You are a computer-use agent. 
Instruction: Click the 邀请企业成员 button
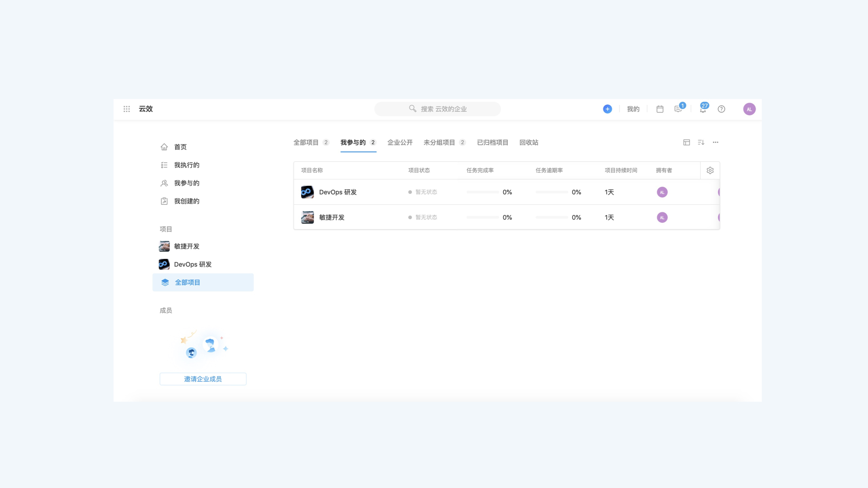[x=203, y=379]
